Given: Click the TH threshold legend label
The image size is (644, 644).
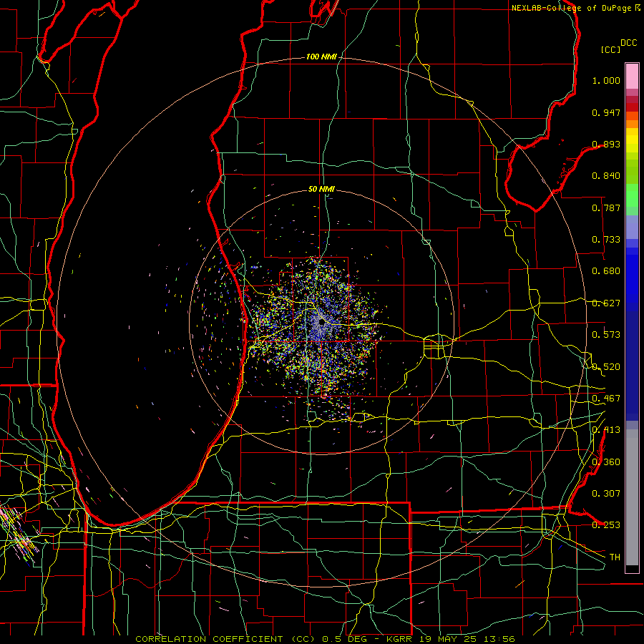Looking at the screenshot, I should pos(615,557).
